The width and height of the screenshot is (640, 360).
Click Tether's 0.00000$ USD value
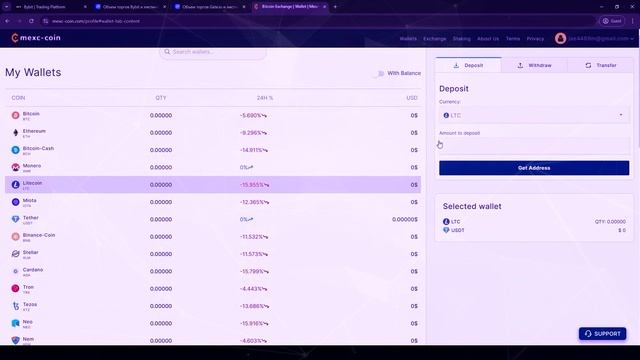[x=404, y=220]
